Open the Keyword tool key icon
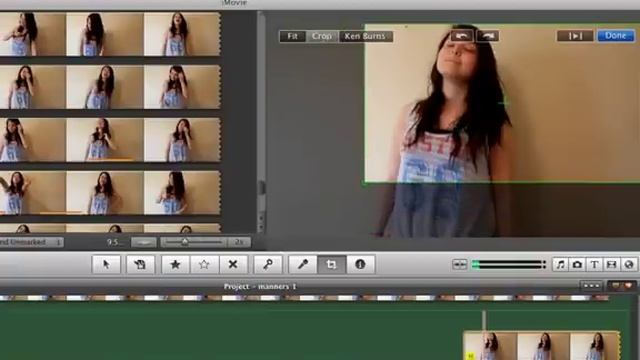Screen dimensions: 640x360 (268, 264)
